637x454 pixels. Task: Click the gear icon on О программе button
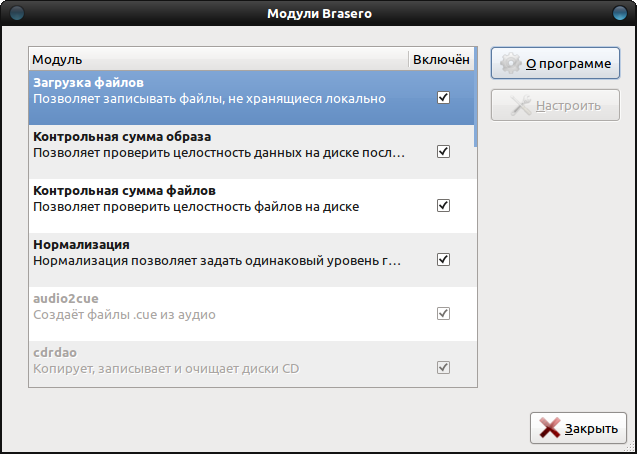[510, 63]
